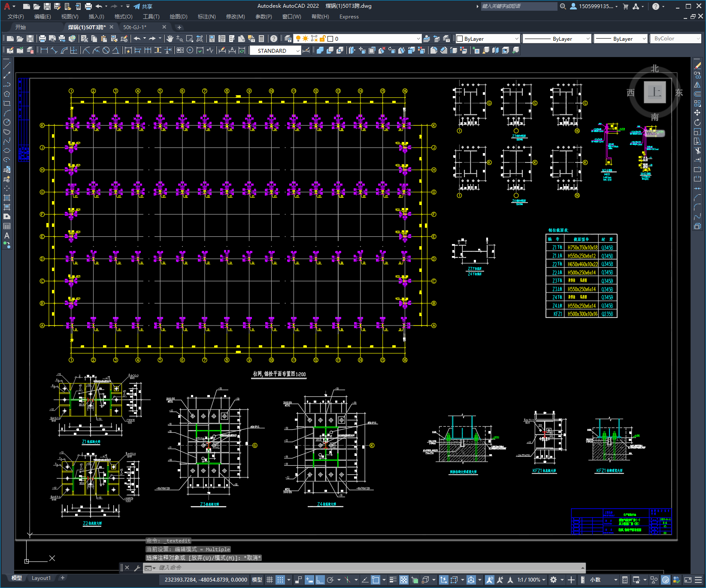
Task: Click the 上 face of ViewCube
Action: tap(654, 92)
